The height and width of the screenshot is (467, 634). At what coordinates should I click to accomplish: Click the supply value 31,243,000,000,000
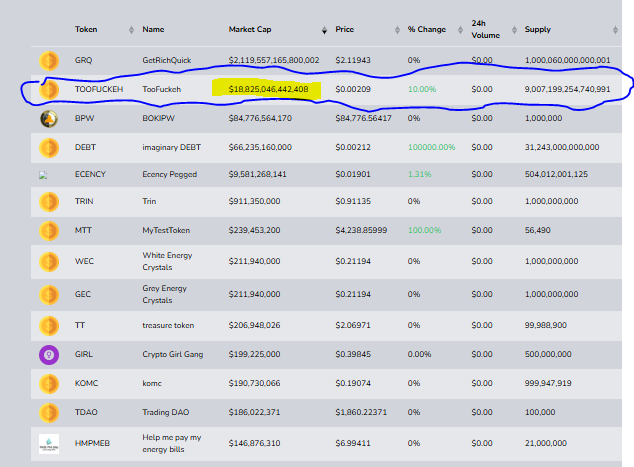coord(562,147)
